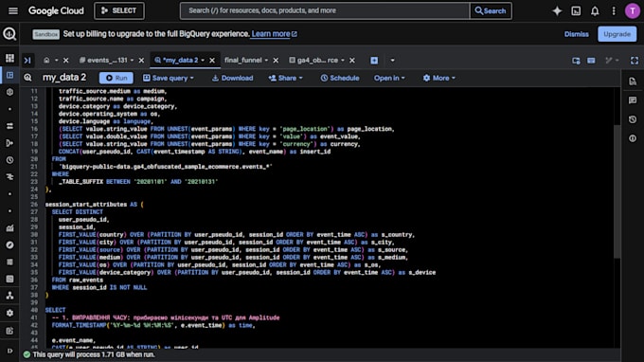Expand the new tab options arrow
Viewport: 644px width, 362px height.
(393, 61)
